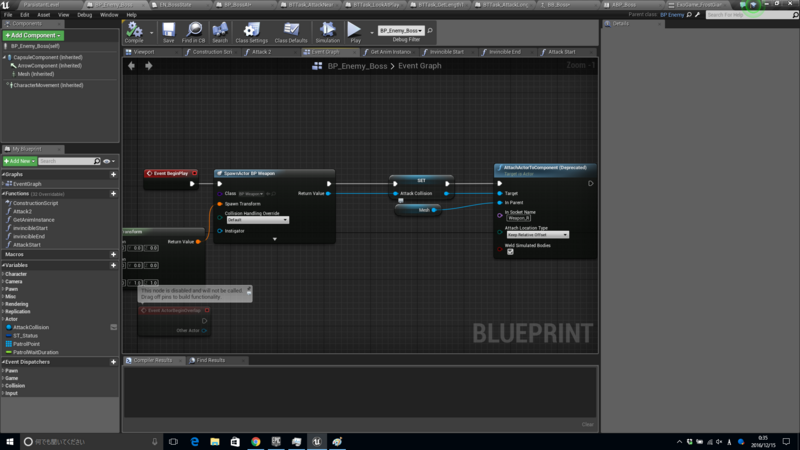The image size is (800, 450).
Task: Select CharacterMovement (Inherited) component
Action: (48, 85)
